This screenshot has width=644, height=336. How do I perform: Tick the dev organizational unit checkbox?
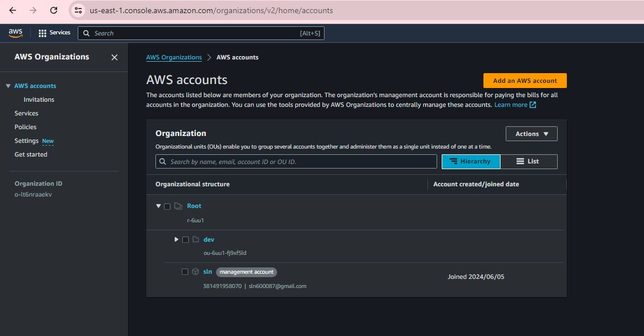click(x=185, y=239)
